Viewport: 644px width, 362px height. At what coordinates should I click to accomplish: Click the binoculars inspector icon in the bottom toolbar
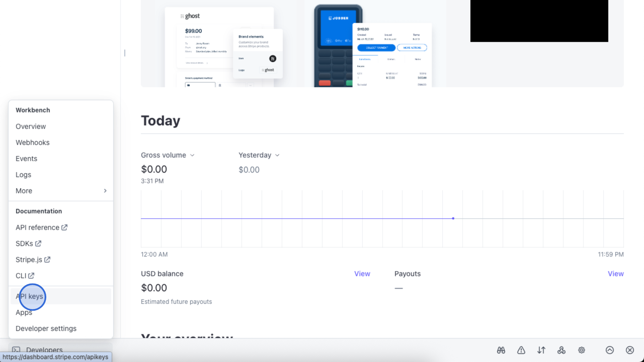(501, 350)
